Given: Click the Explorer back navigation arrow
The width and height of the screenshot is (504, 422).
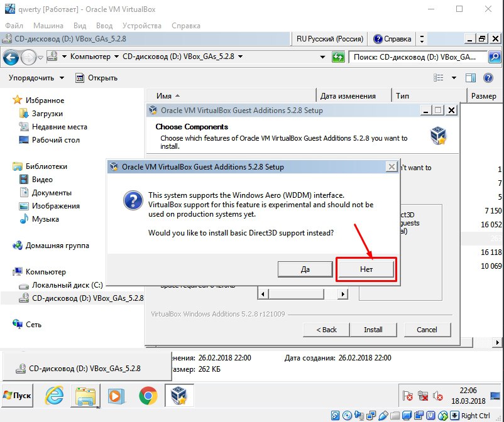Looking at the screenshot, I should point(11,58).
